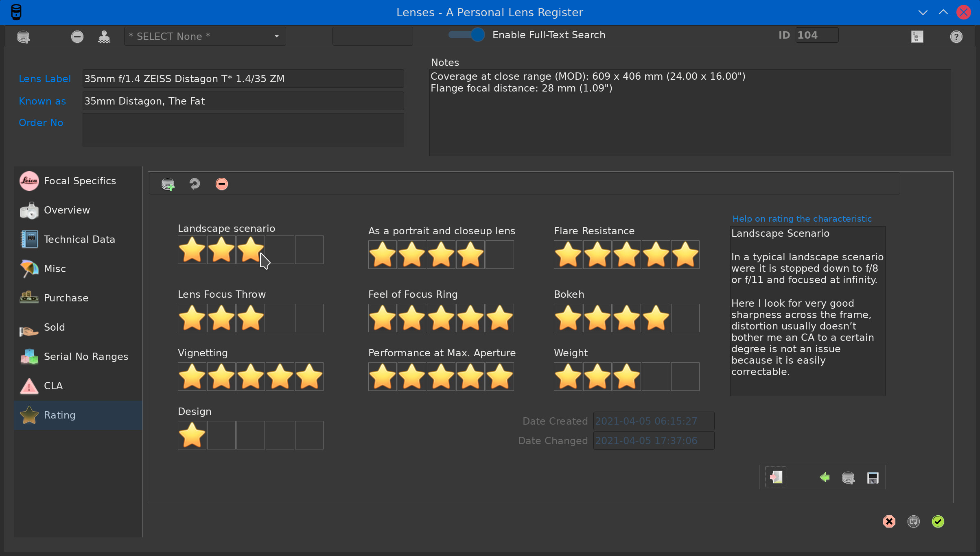Click the Lens Label link
The height and width of the screenshot is (556, 980).
[x=45, y=79]
